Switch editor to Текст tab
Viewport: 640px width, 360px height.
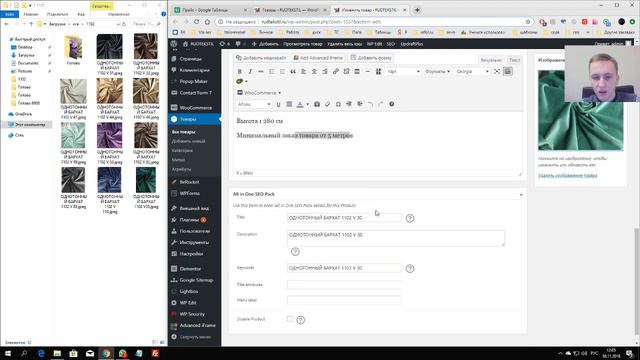514,60
